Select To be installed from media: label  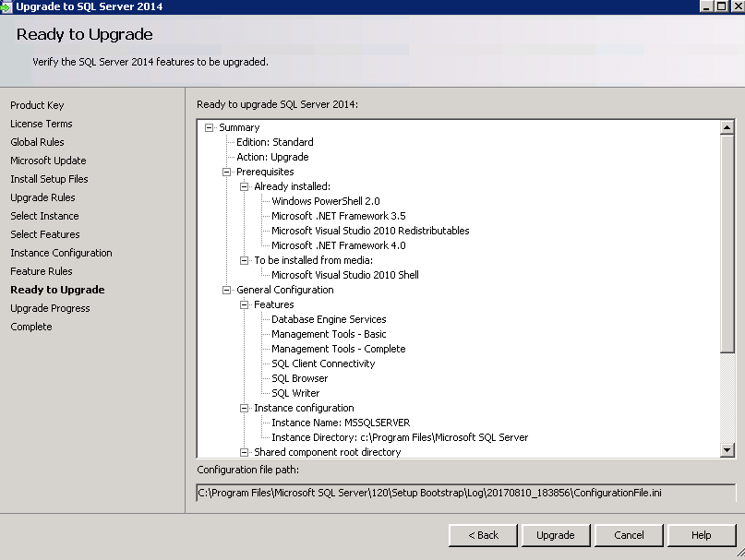(x=313, y=260)
